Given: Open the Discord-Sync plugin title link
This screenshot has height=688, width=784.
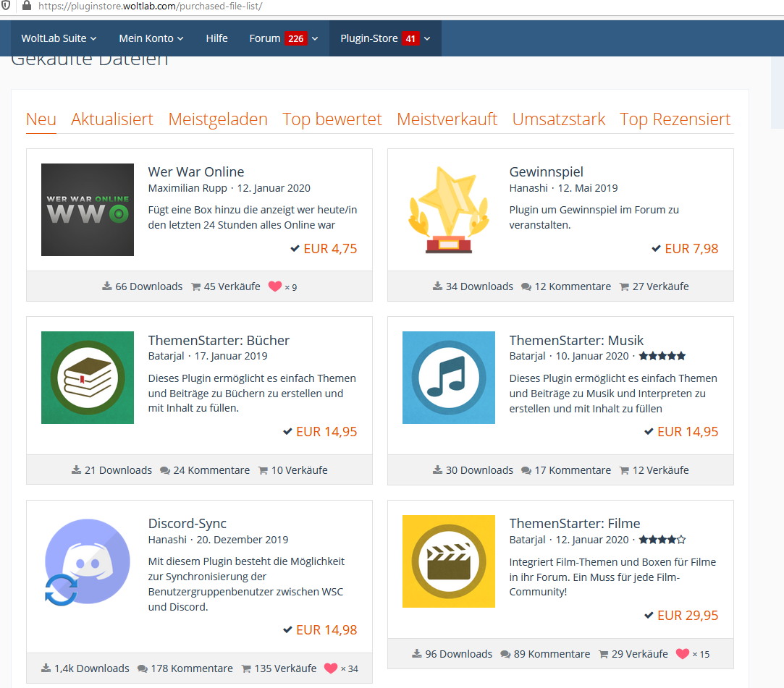Looking at the screenshot, I should (187, 523).
